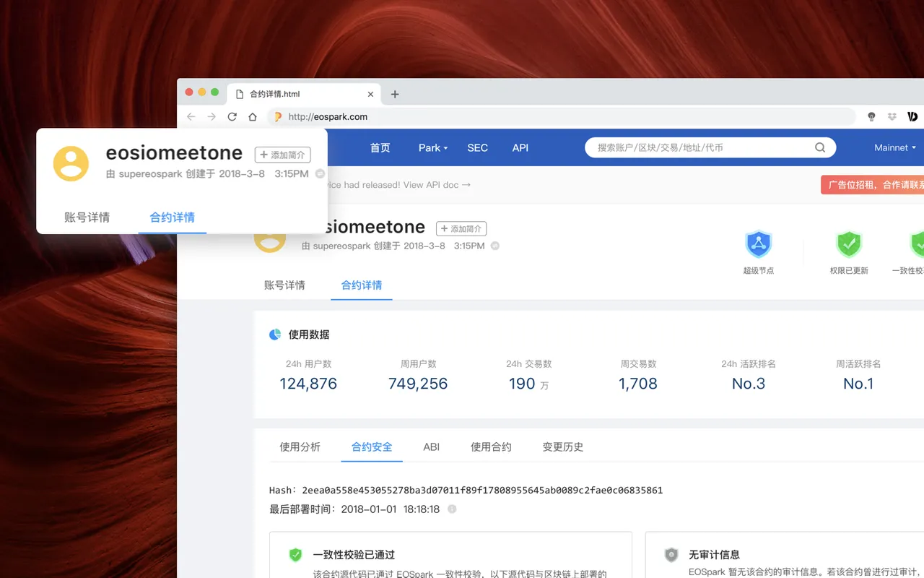924x578 pixels.
Task: View the 变更历史 sub-tab
Action: (563, 447)
